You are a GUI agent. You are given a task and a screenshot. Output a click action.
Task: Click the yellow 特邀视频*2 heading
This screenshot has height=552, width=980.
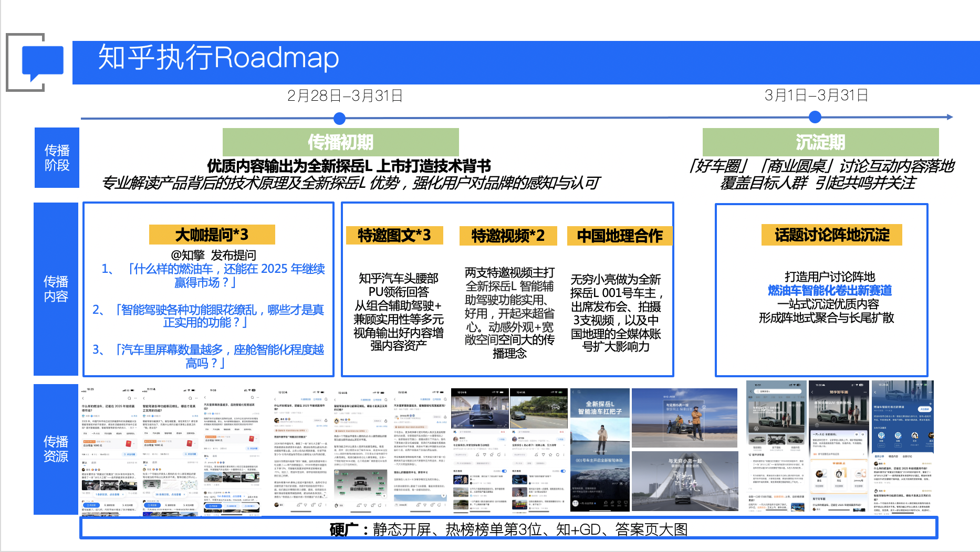507,236
